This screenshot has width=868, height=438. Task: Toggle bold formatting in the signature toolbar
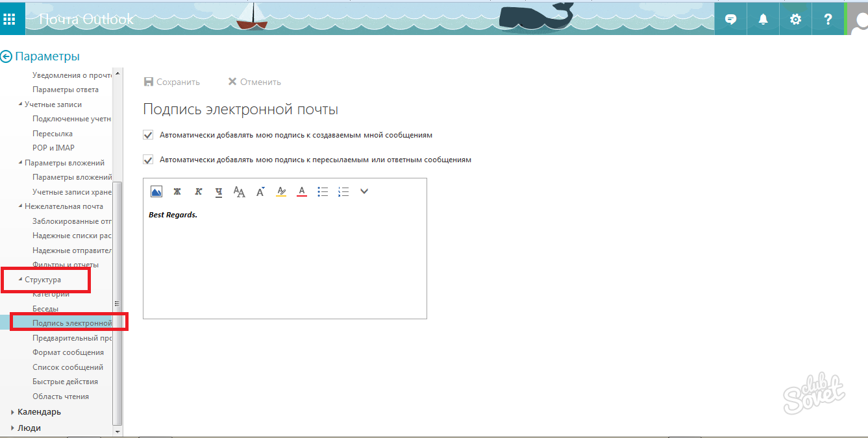tap(177, 191)
